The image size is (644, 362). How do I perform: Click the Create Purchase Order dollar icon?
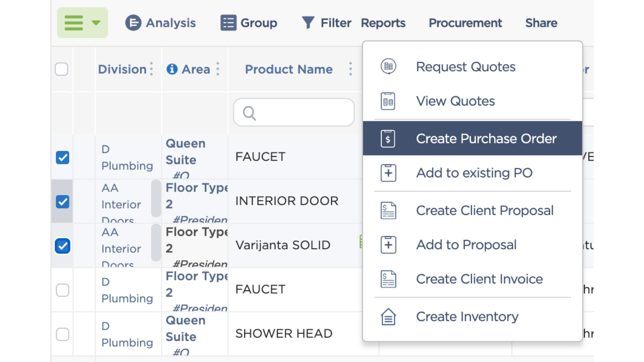[388, 138]
